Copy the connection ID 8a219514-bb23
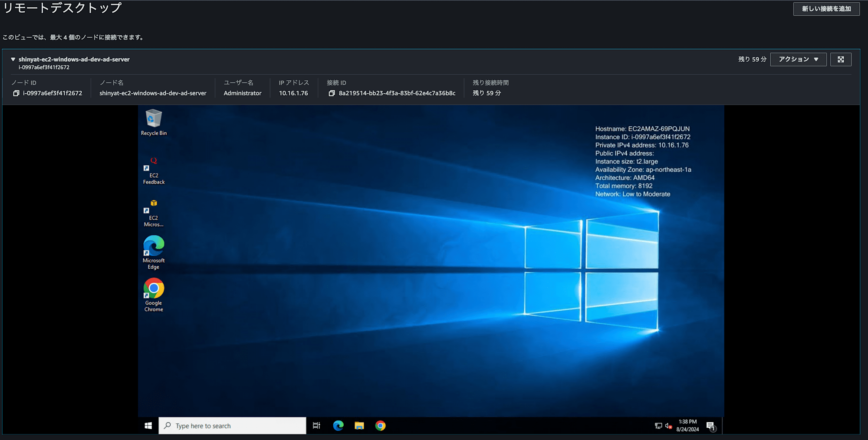The image size is (868, 440). click(332, 93)
